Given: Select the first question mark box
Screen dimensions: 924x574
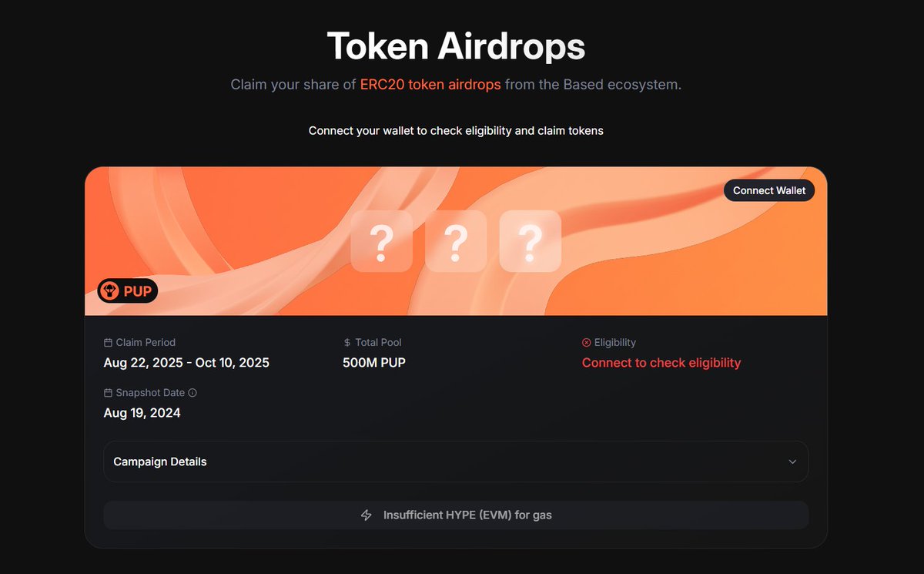Looking at the screenshot, I should pyautogui.click(x=381, y=241).
